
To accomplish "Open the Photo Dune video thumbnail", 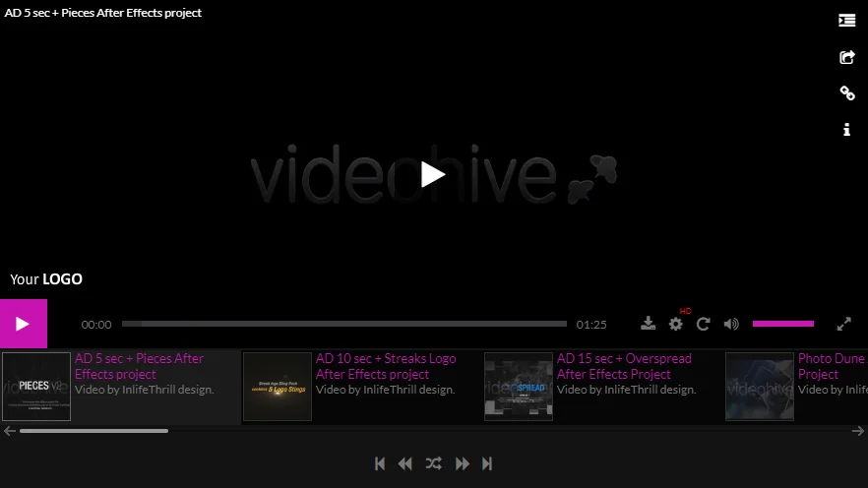I will [x=760, y=387].
